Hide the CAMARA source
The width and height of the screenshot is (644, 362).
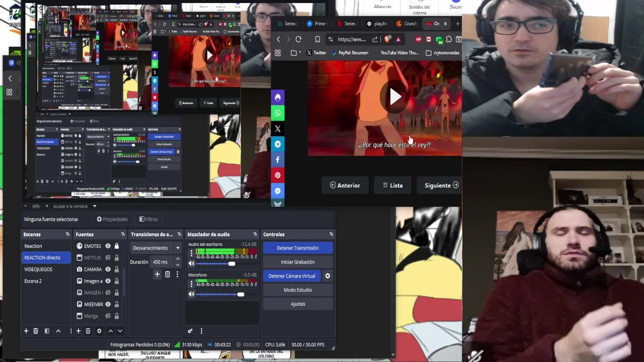click(x=108, y=269)
